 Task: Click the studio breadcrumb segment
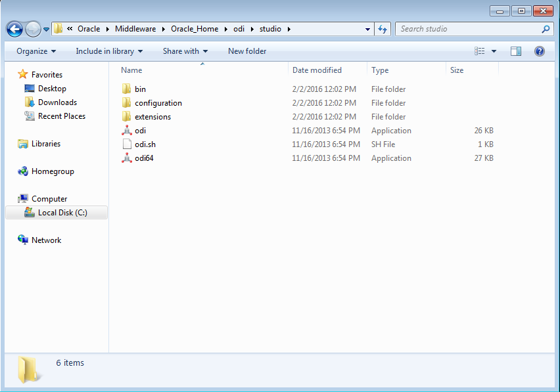click(270, 29)
